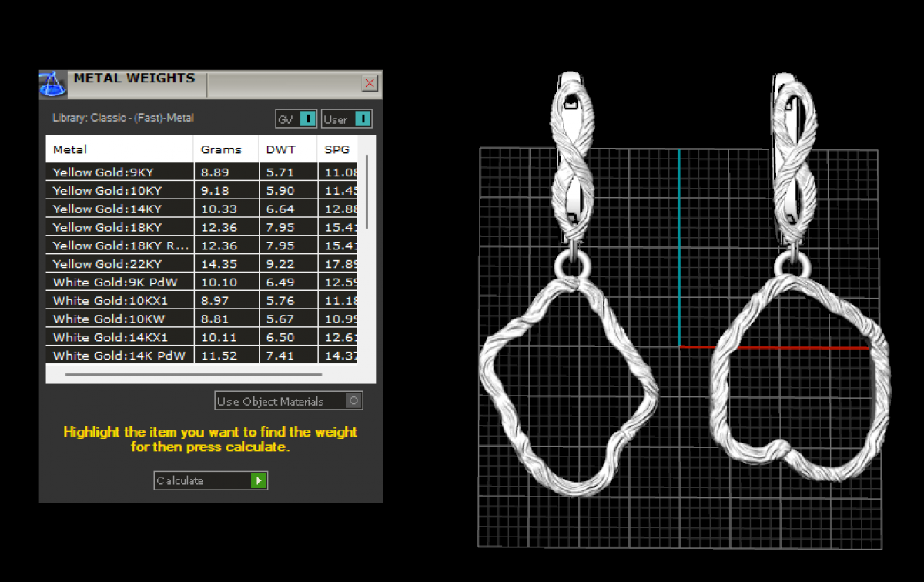Screen dimensions: 924x582
Task: Sort by the Metal column header
Action: point(119,149)
